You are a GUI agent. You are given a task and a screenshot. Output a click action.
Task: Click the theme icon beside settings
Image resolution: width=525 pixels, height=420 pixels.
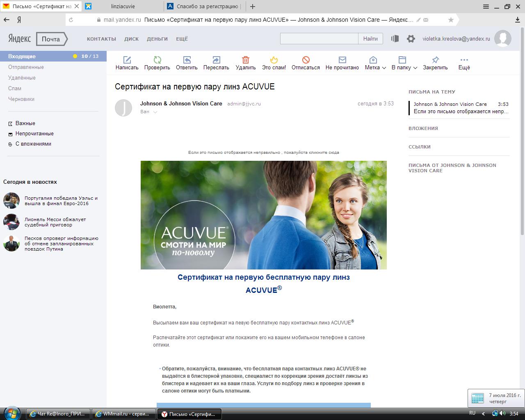coord(395,39)
